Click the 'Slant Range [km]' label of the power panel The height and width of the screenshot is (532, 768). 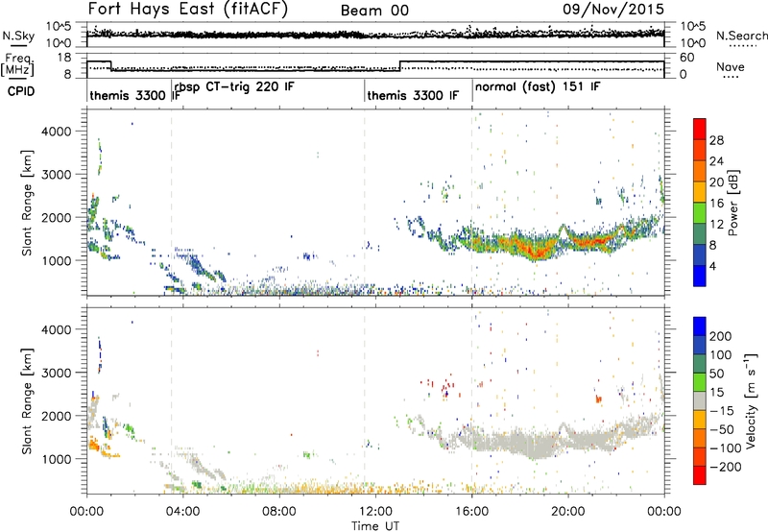27,203
